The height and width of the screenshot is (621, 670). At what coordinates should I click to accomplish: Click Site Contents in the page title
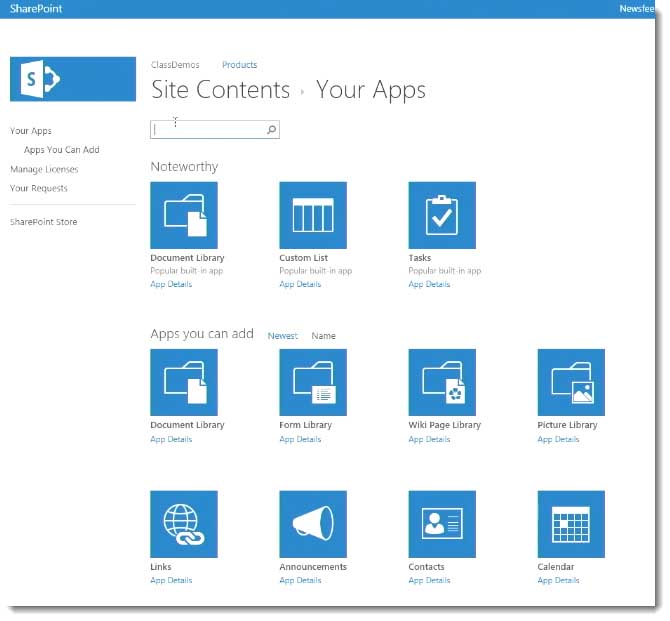220,90
